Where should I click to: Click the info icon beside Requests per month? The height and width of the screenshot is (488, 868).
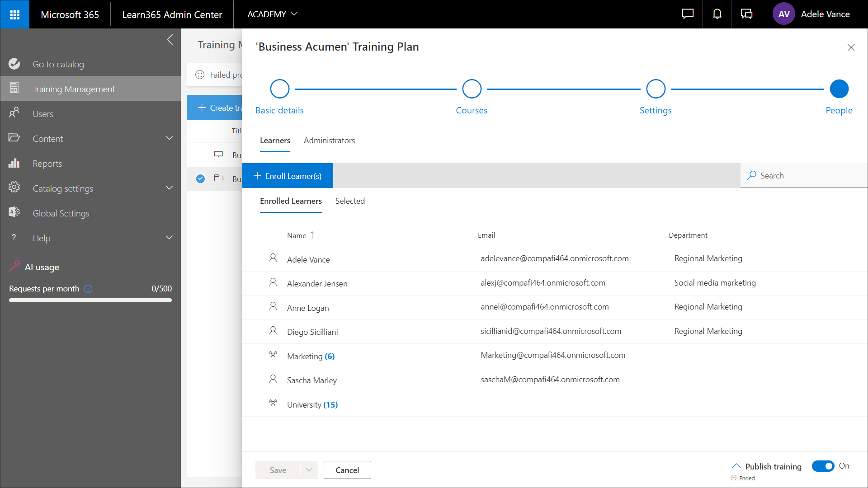pos(89,289)
